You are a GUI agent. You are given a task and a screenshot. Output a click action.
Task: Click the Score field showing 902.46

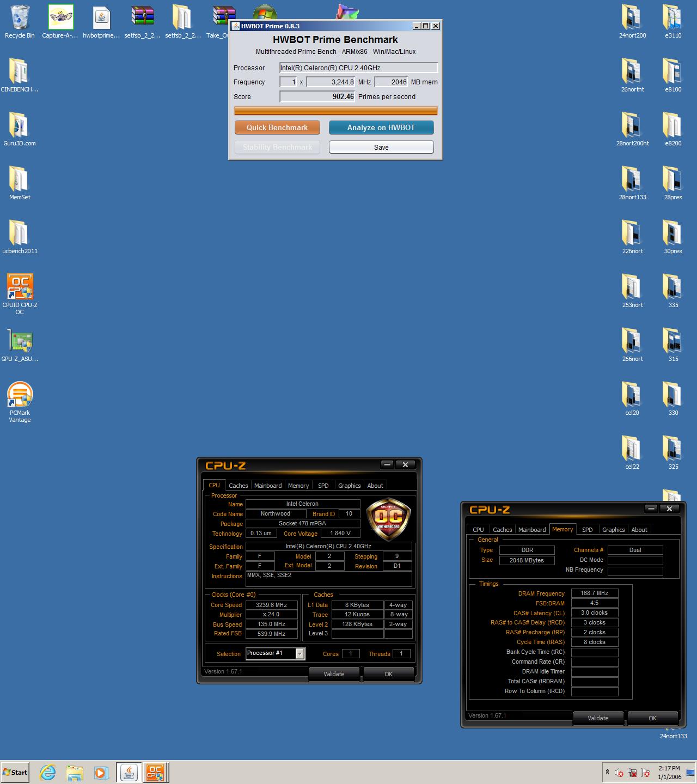pyautogui.click(x=317, y=96)
